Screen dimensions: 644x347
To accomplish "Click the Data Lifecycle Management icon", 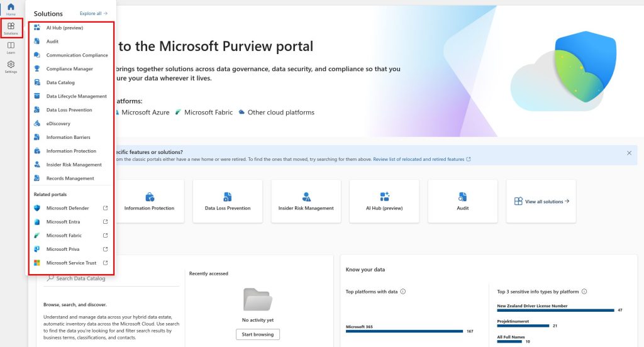I will pos(37,96).
